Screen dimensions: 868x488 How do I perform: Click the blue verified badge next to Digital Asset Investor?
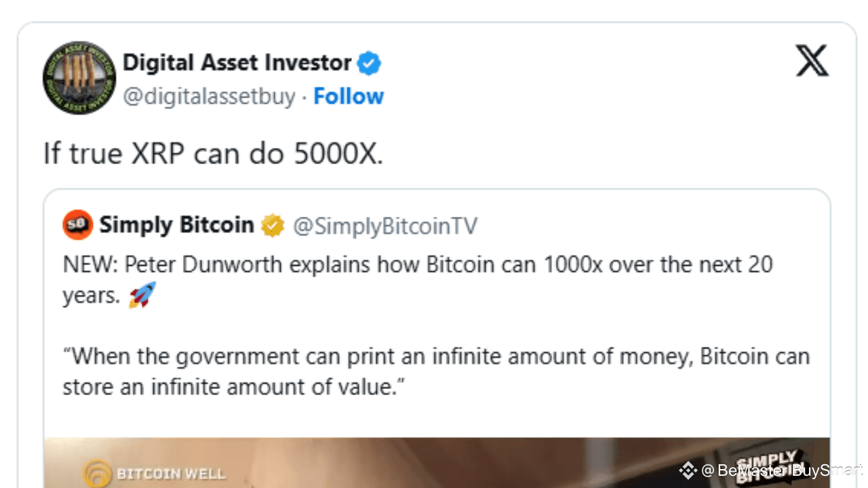(369, 62)
